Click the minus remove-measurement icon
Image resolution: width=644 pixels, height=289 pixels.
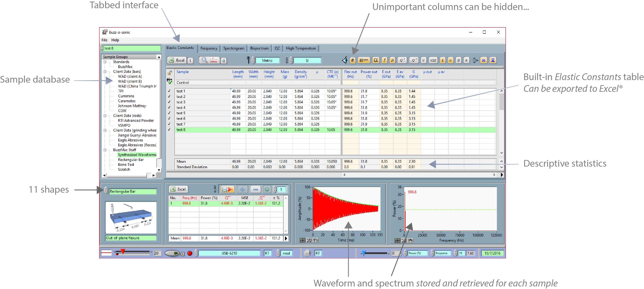click(x=255, y=189)
